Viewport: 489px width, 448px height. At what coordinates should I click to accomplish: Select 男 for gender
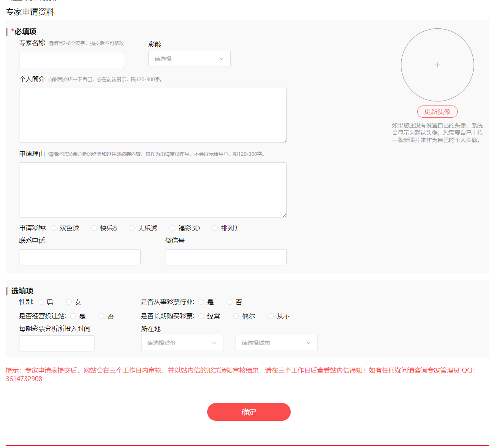41,302
